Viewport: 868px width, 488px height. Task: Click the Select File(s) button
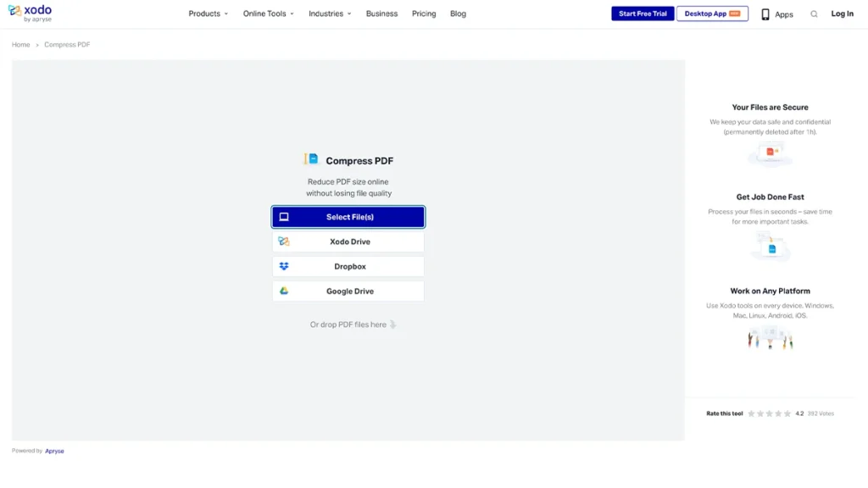348,217
